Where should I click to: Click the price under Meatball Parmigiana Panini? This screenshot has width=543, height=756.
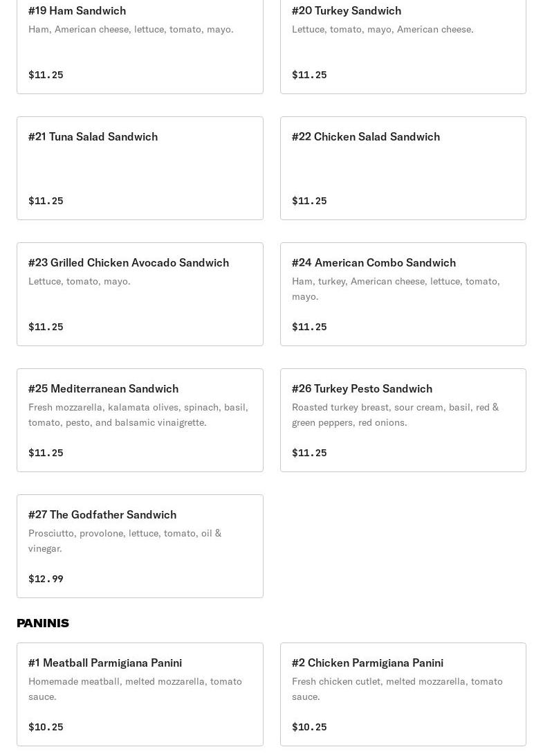[46, 727]
